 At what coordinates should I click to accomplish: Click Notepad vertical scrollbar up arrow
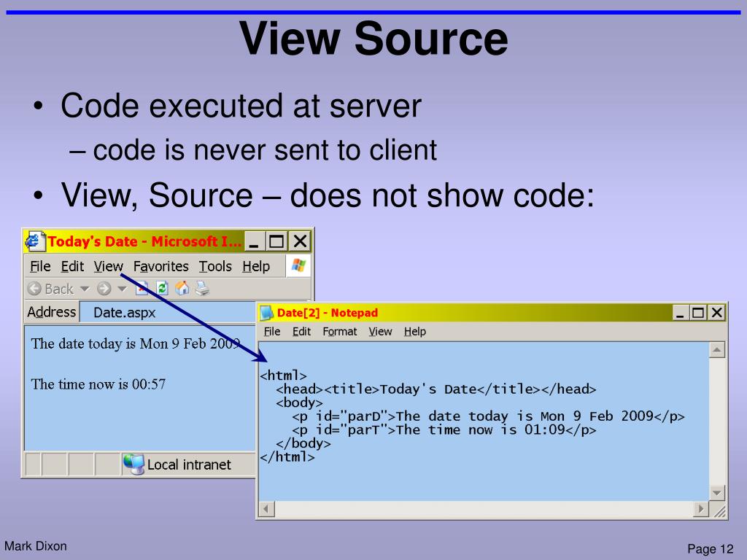pos(717,350)
